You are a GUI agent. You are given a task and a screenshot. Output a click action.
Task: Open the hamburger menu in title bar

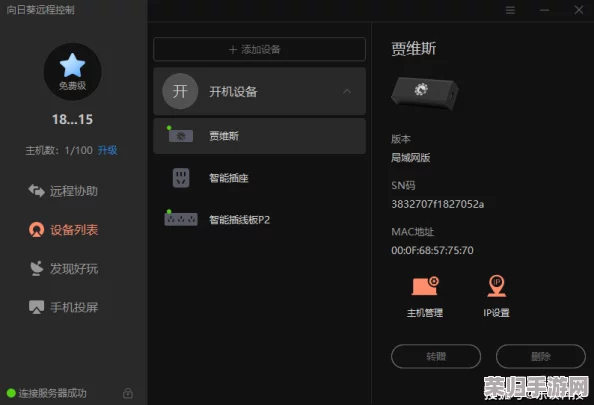point(510,10)
